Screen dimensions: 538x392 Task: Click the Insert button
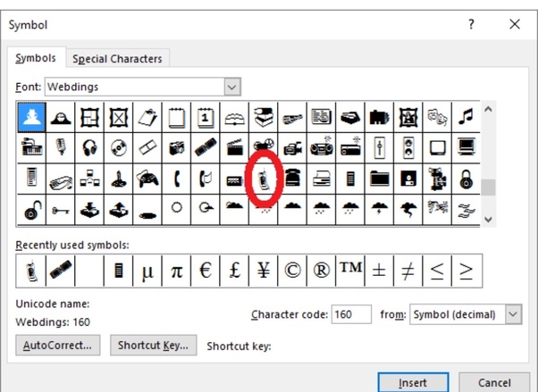click(413, 382)
